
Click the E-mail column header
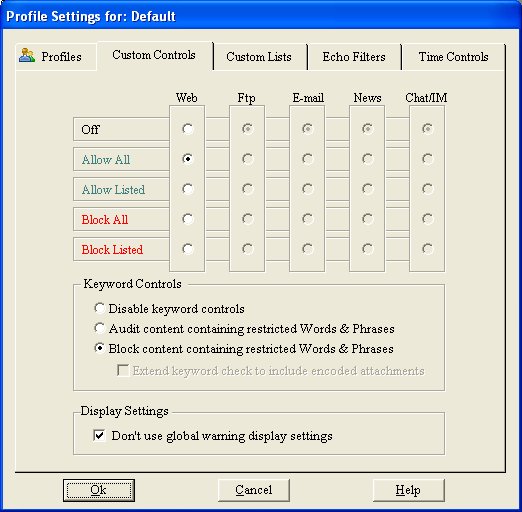point(308,98)
